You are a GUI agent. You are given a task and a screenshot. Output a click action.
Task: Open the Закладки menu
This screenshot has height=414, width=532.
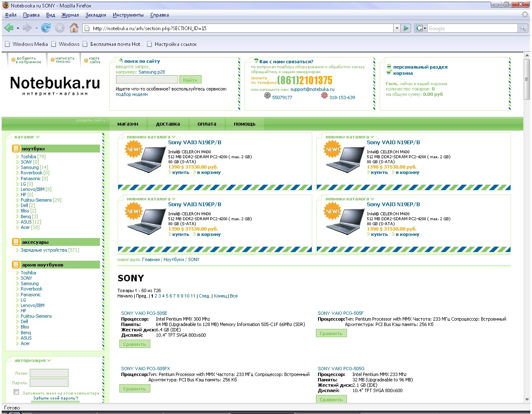(96, 15)
